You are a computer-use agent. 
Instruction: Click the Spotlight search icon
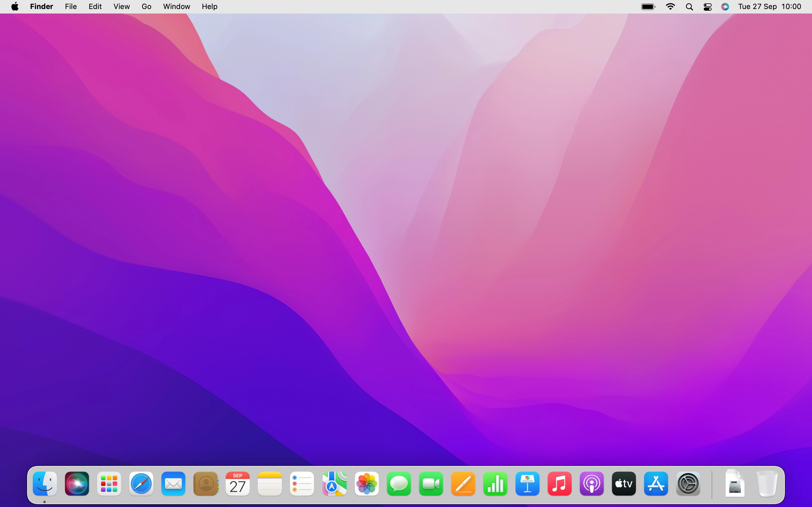(689, 7)
